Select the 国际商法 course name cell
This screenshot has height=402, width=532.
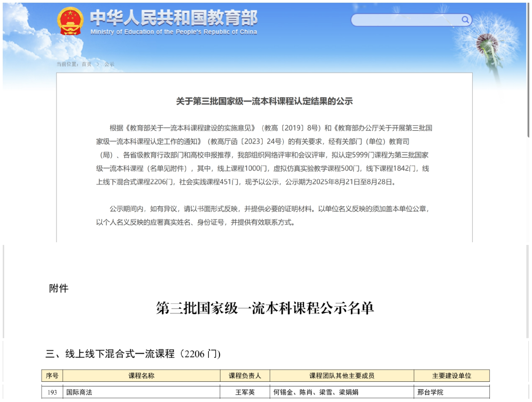(x=79, y=392)
